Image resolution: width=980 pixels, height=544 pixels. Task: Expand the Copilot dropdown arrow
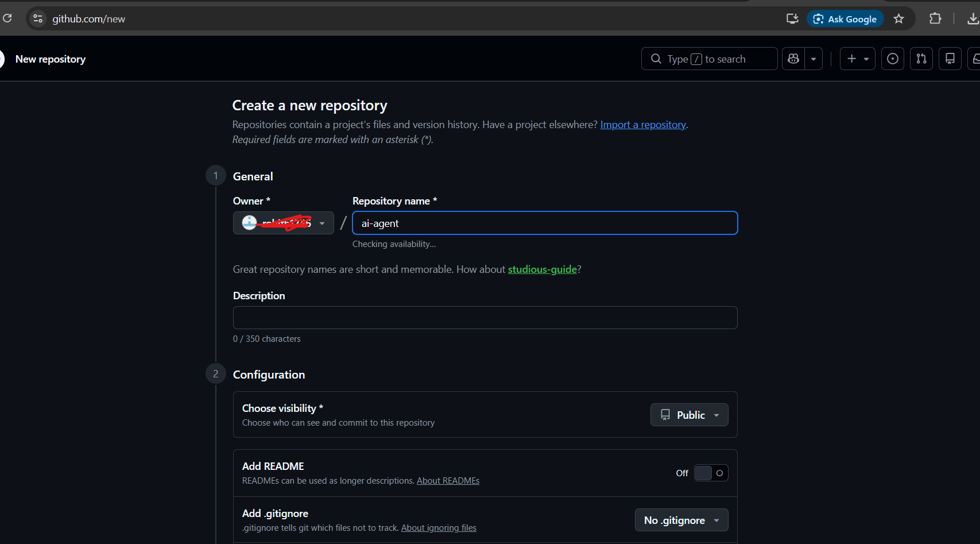pos(814,59)
